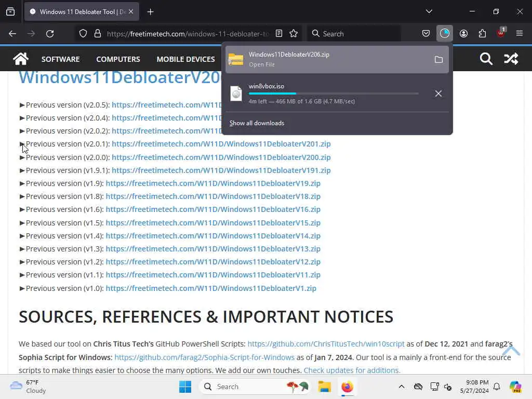Click the browser search box
This screenshot has width=532, height=399.
(x=354, y=34)
